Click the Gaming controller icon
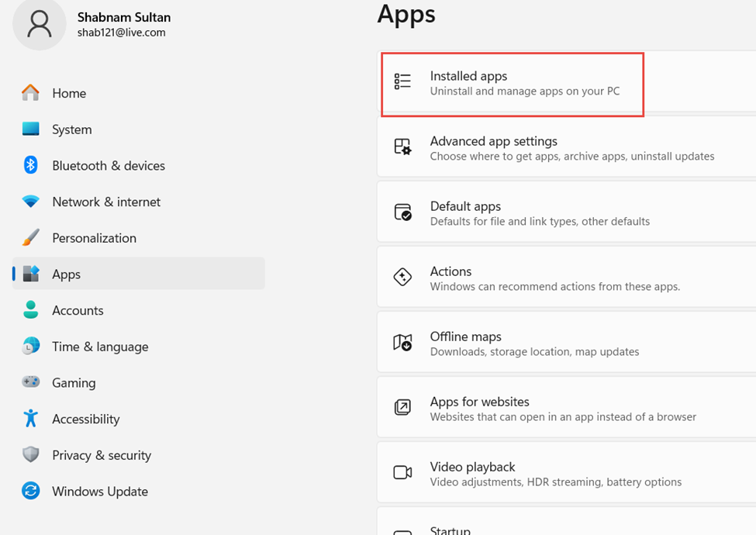This screenshot has width=756, height=535. coord(30,381)
